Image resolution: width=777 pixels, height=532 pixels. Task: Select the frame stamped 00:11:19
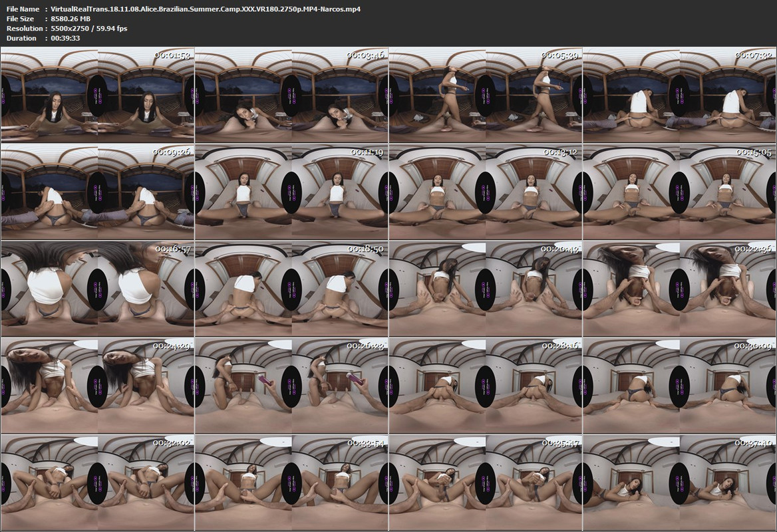pyautogui.click(x=291, y=192)
